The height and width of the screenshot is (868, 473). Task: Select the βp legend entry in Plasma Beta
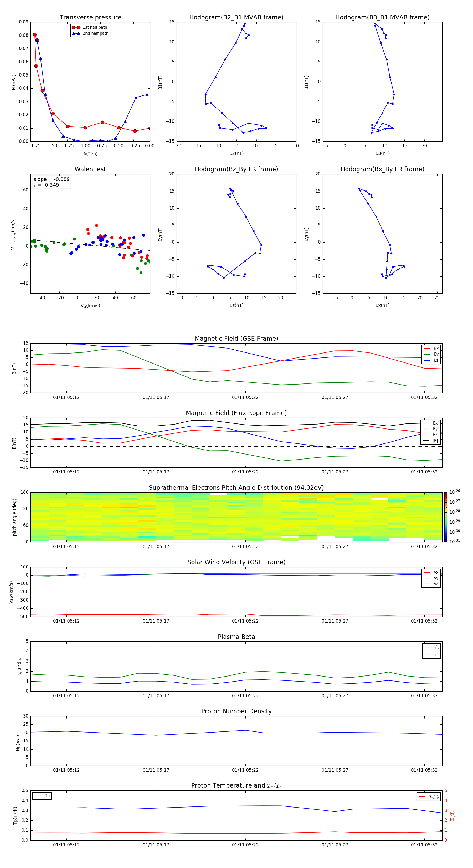431,647
